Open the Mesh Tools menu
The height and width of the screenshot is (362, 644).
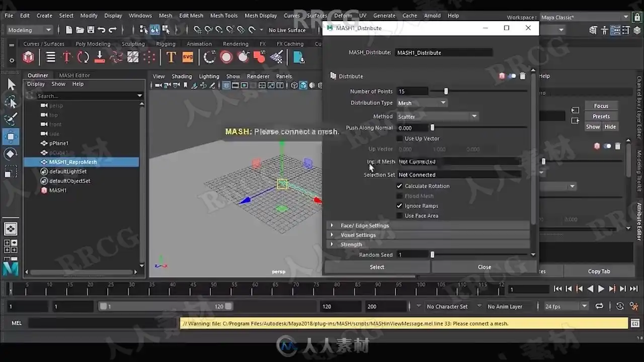coord(224,16)
